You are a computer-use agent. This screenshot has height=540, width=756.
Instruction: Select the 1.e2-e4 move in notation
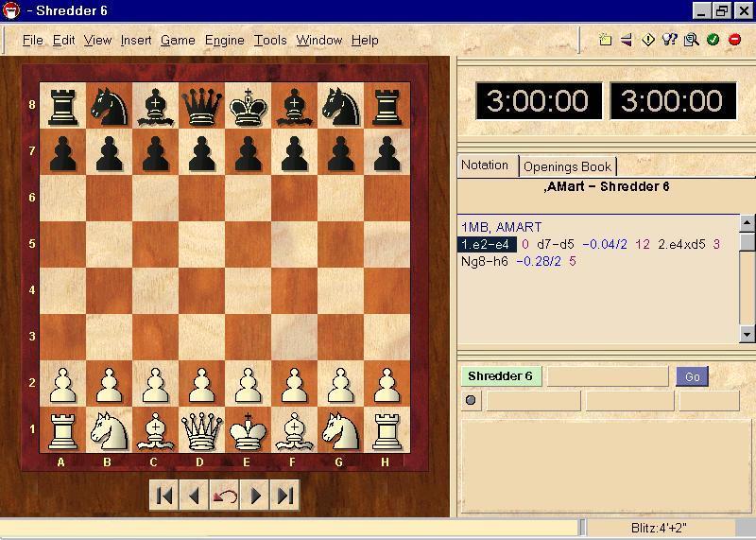click(x=488, y=244)
